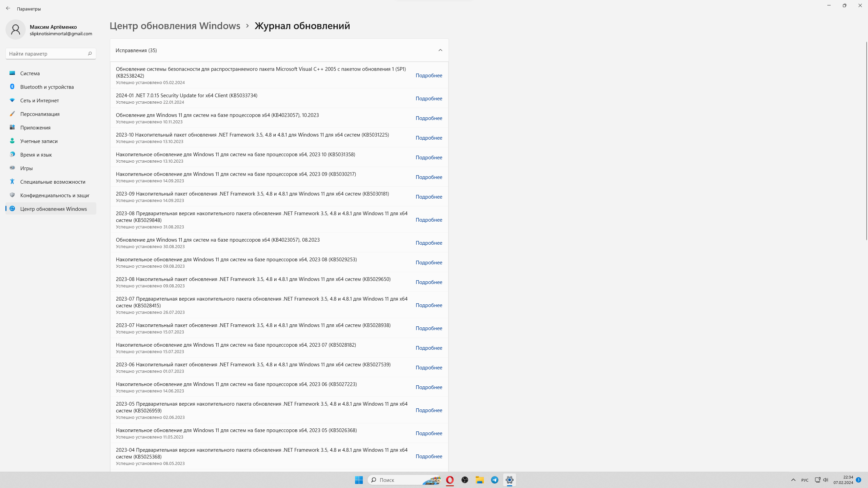Open Подробнее for the KB5026368 update
This screenshot has width=868, height=488.
(x=429, y=433)
